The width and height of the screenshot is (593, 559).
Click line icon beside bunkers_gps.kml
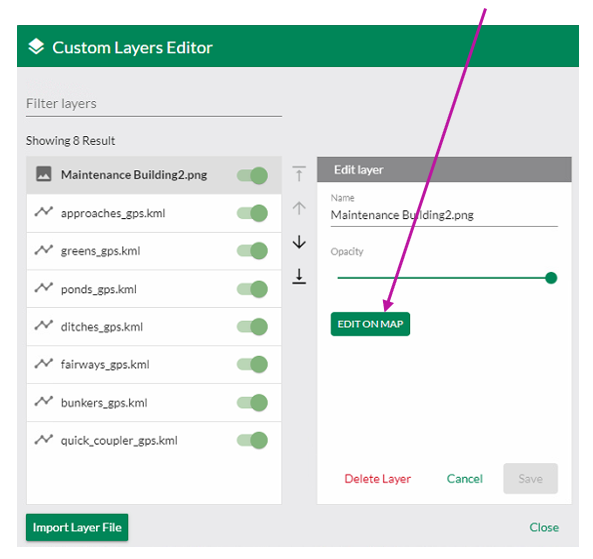click(43, 401)
